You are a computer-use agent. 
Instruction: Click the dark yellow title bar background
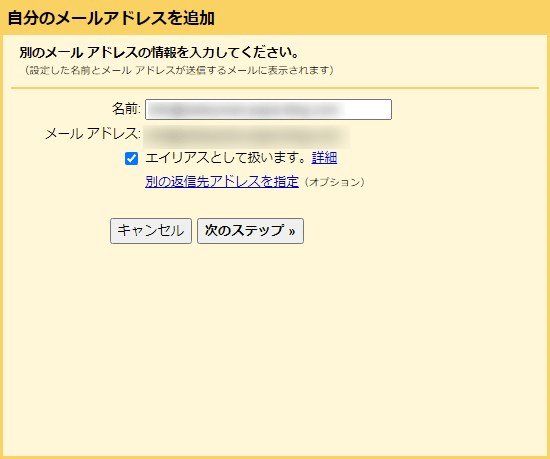click(x=382, y=18)
